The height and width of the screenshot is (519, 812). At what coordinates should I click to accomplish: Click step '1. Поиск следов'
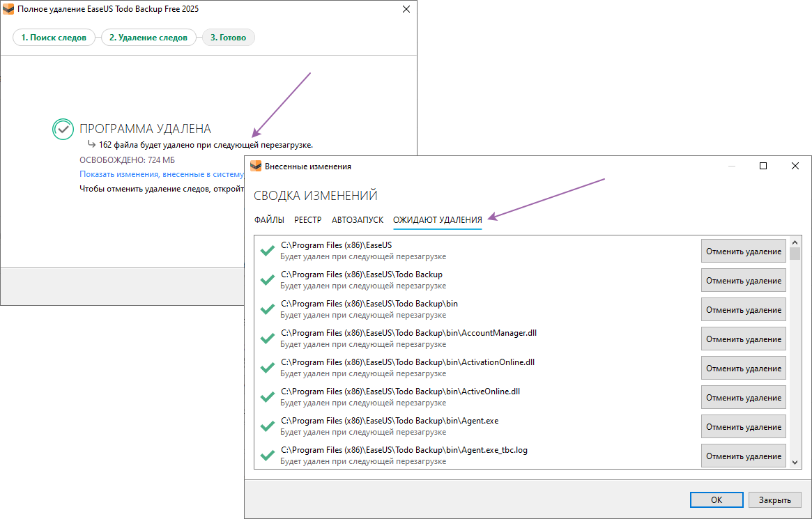[x=54, y=38]
